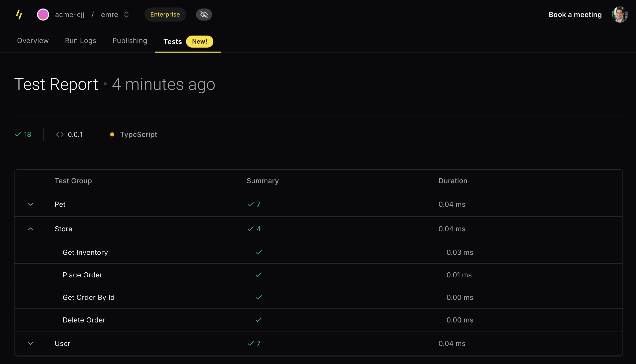
Task: Expand the User test group
Action: (31, 343)
